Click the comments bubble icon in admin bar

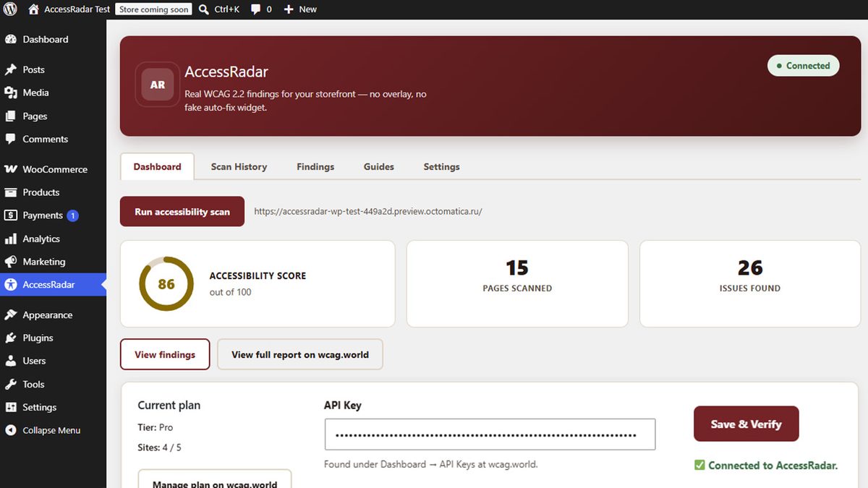point(255,9)
